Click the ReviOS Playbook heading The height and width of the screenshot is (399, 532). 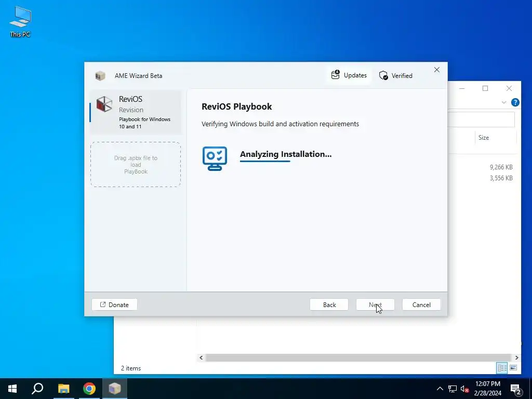237,107
